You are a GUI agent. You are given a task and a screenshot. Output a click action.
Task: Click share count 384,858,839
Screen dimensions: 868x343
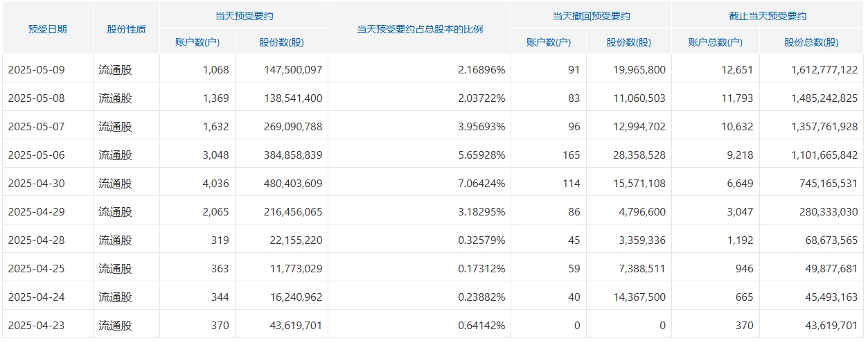[x=294, y=155]
